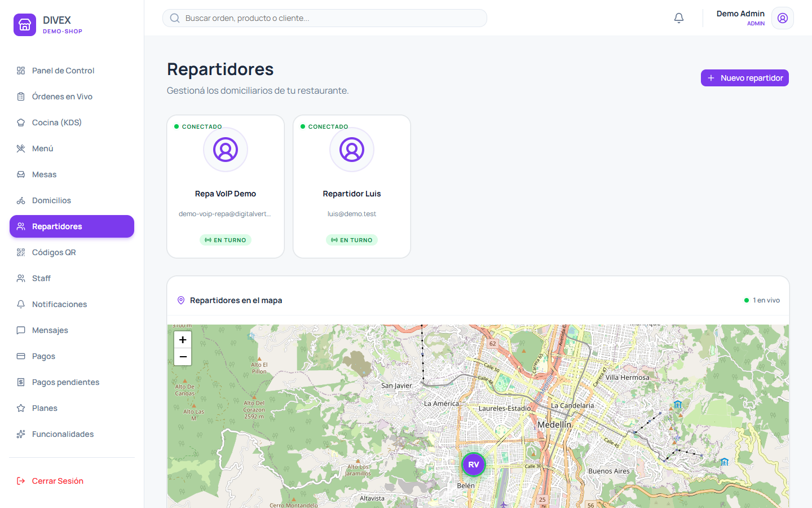Select the active Repartidores sidebar label
Viewport: 812px width, 508px height.
(57, 226)
